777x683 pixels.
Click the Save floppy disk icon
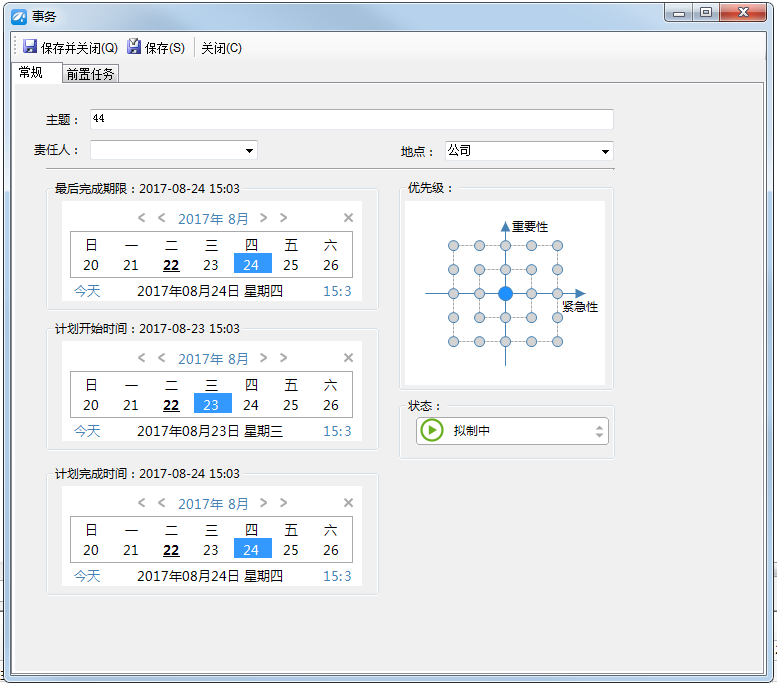134,47
